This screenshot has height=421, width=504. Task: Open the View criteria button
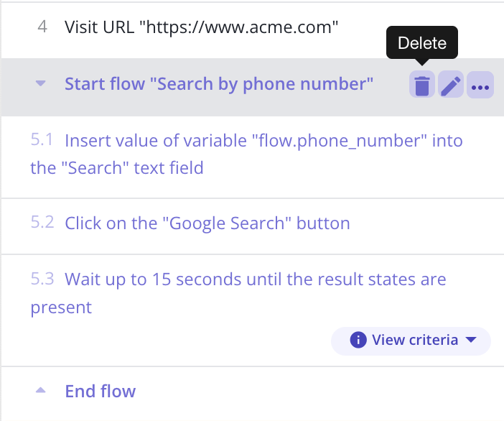(x=414, y=340)
